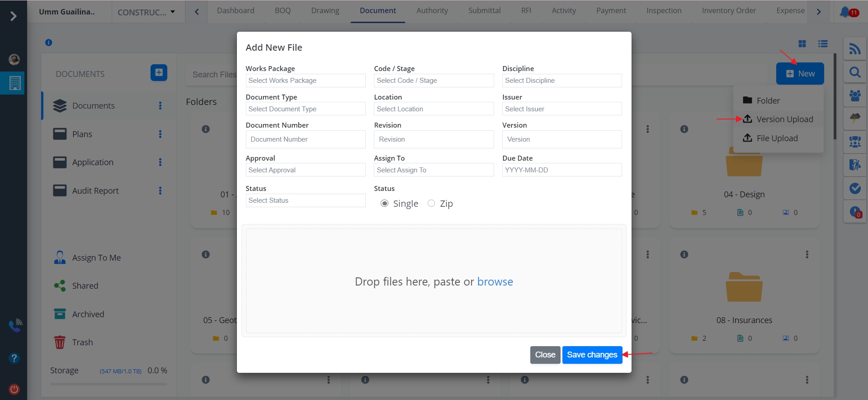Open the Works Package dropdown
868x400 pixels.
pos(306,81)
